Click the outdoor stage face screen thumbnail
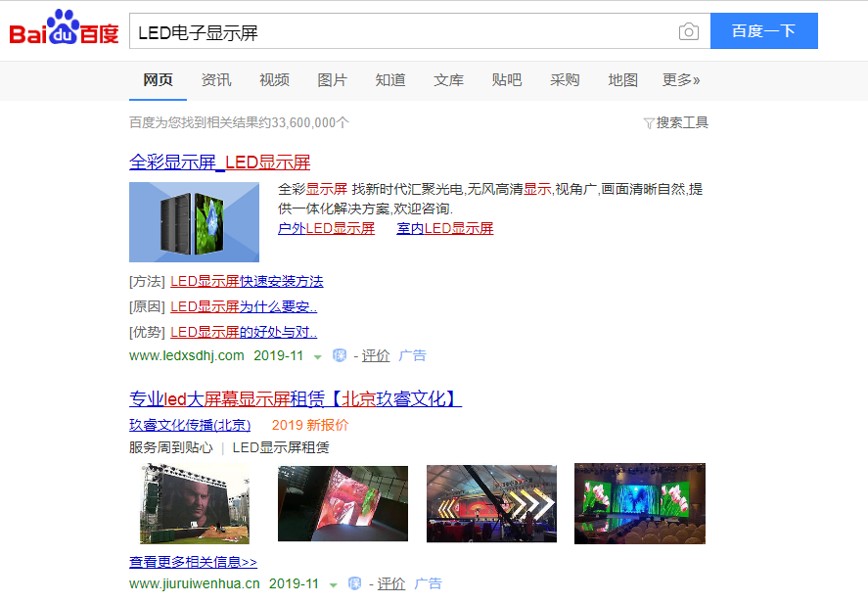 195,503
